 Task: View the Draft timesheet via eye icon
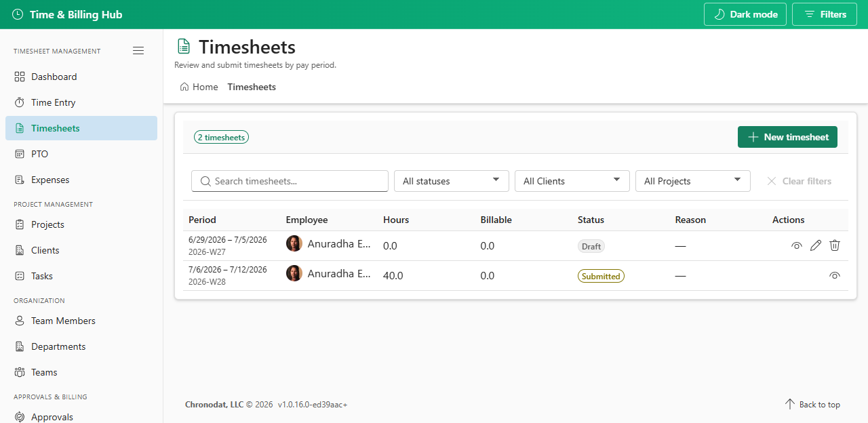797,245
